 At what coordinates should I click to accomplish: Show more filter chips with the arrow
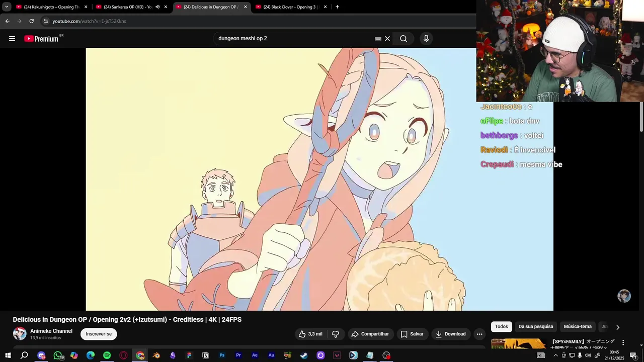coord(618,327)
